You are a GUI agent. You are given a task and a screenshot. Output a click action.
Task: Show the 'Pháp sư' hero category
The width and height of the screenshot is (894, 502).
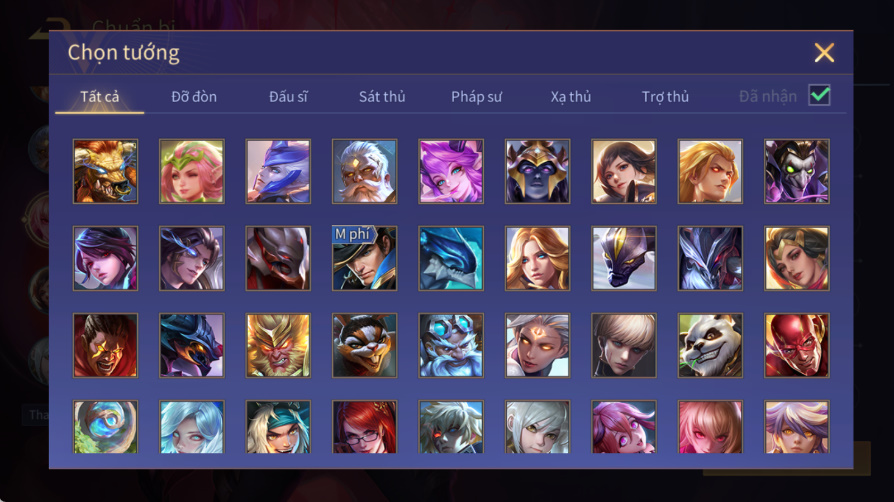pyautogui.click(x=477, y=96)
